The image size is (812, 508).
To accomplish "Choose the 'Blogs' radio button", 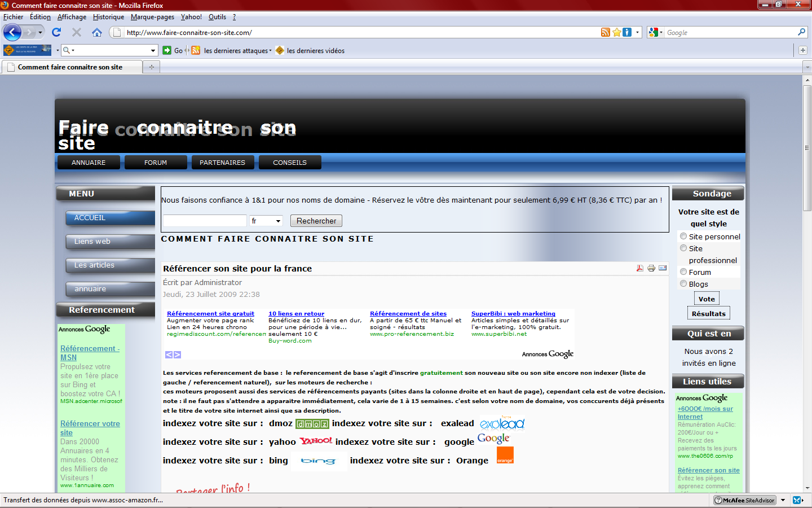I will pyautogui.click(x=683, y=283).
